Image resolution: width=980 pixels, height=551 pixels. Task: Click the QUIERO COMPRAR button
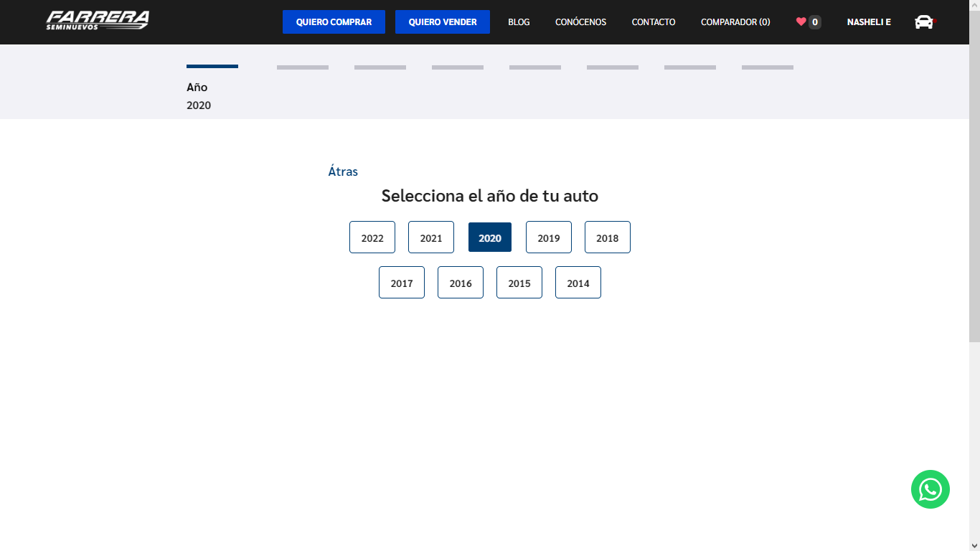click(334, 22)
